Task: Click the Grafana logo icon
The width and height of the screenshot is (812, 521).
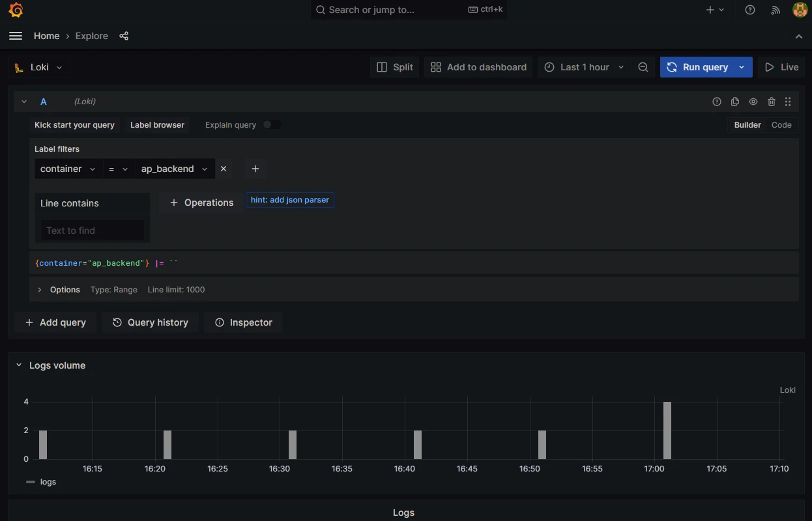Action: pyautogui.click(x=16, y=10)
